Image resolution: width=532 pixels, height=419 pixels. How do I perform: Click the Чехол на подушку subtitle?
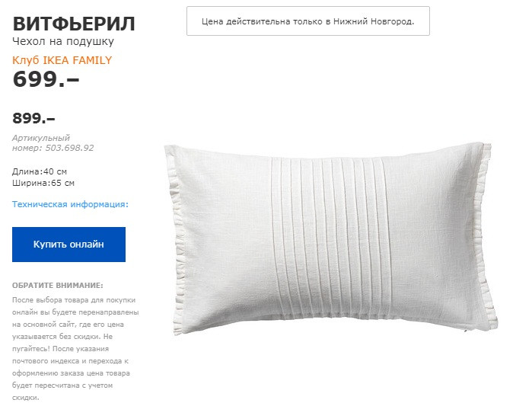tap(63, 41)
